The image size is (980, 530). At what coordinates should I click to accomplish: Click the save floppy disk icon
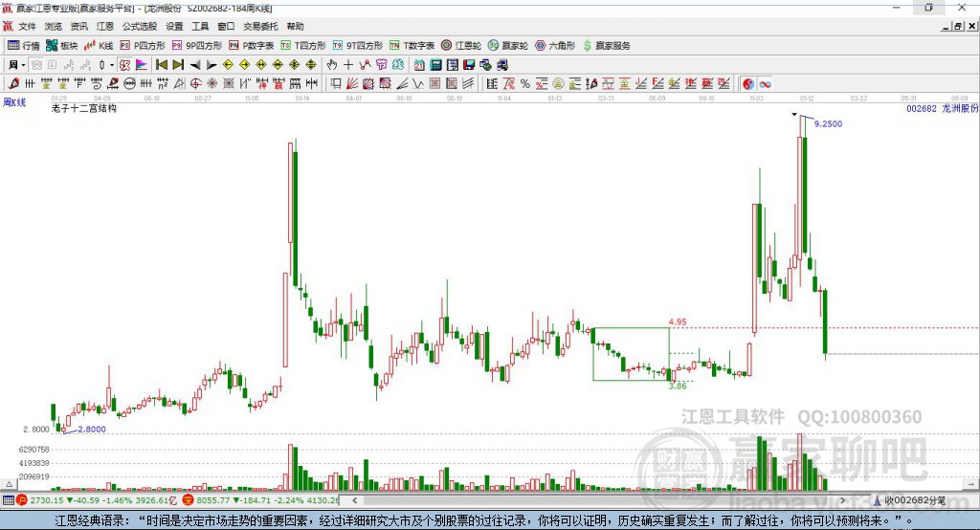click(469, 65)
